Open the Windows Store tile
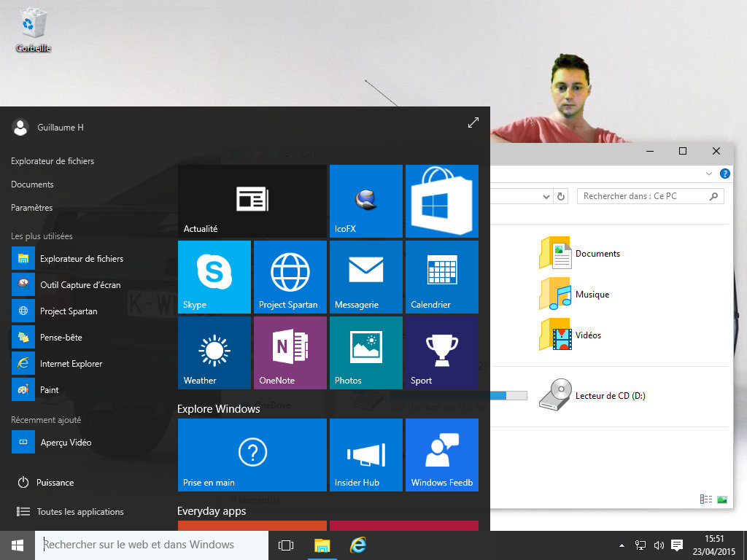The image size is (747, 560). click(441, 201)
